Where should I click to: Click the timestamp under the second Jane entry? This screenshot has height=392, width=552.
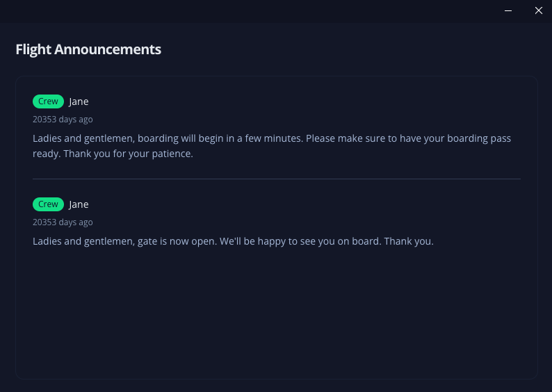pos(63,222)
